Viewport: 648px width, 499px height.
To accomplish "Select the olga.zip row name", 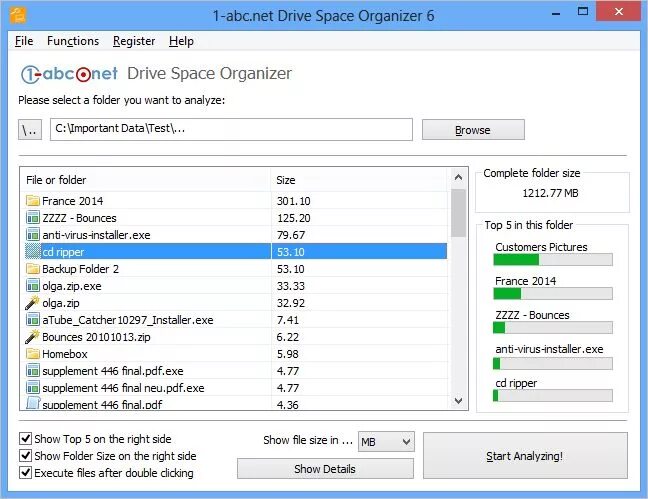I will point(61,303).
